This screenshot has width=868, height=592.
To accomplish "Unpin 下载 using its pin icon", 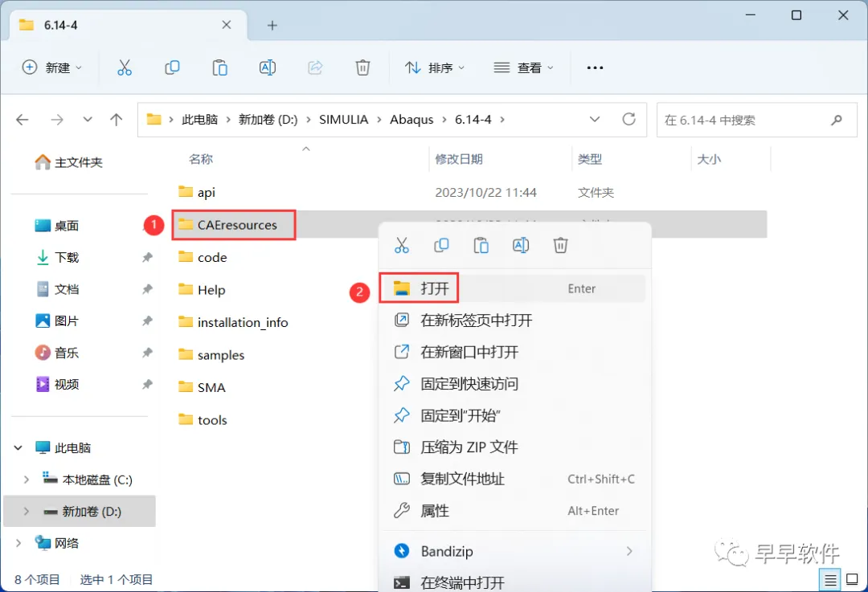I will (x=147, y=257).
